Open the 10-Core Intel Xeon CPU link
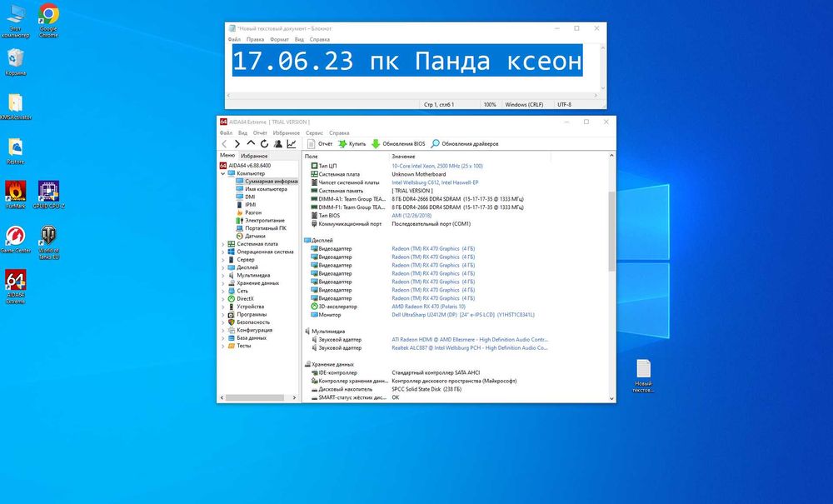Screen dimensions: 833x504 click(437, 166)
